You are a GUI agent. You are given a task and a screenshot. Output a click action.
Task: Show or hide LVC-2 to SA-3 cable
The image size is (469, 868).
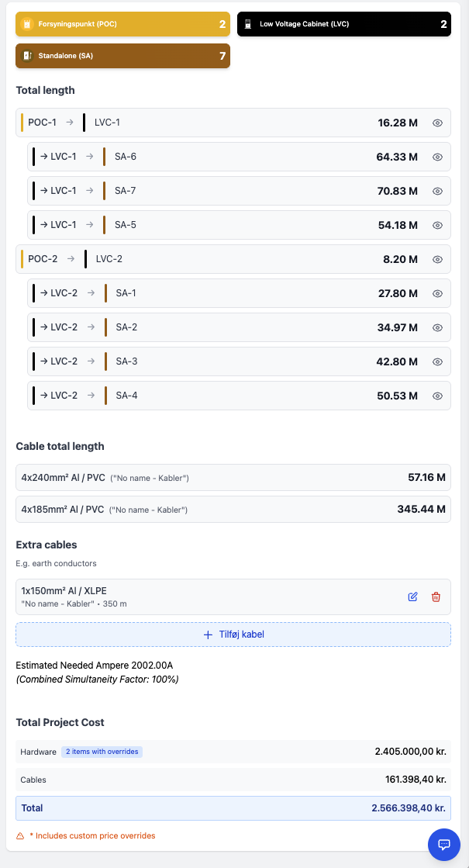(x=437, y=361)
